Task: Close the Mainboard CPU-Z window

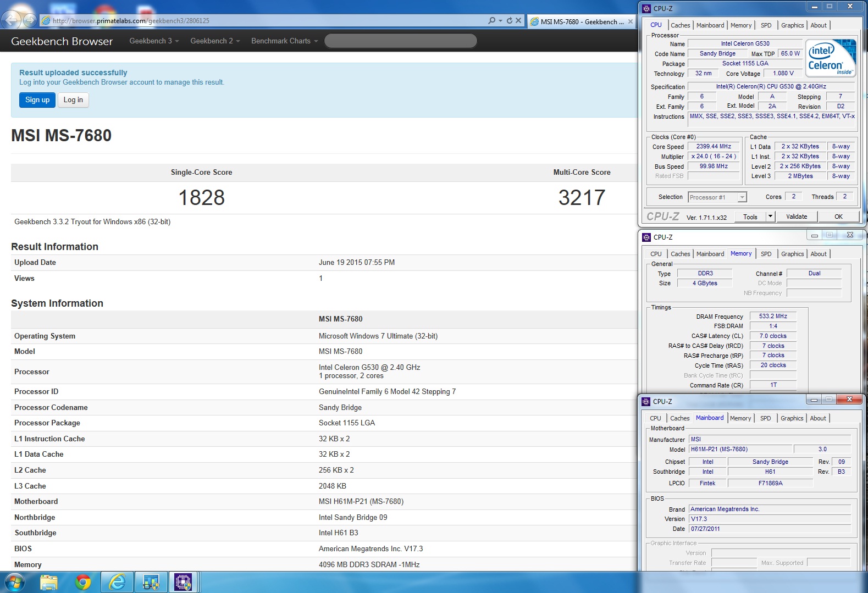Action: point(849,399)
